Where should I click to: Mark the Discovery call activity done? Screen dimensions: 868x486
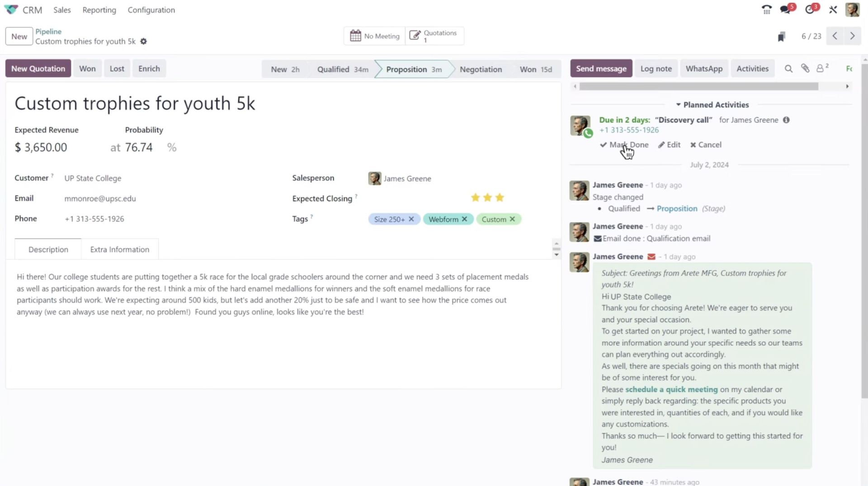tap(624, 145)
